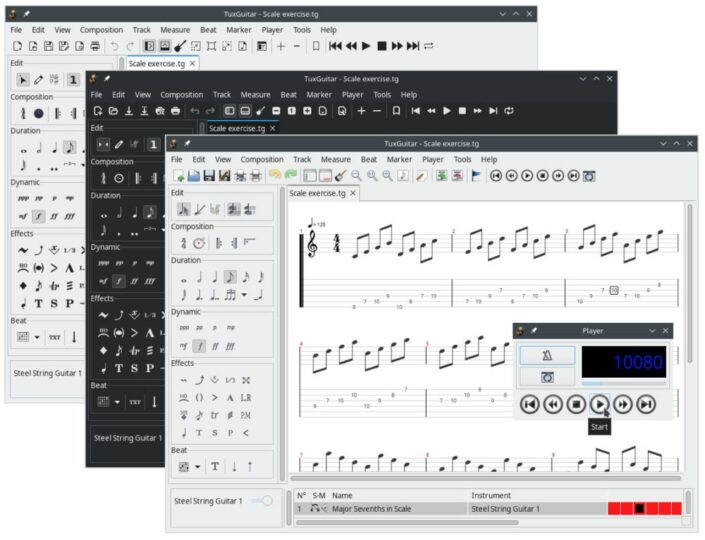Toggle the loop button in the Player window
The height and width of the screenshot is (540, 705).
pyautogui.click(x=547, y=378)
